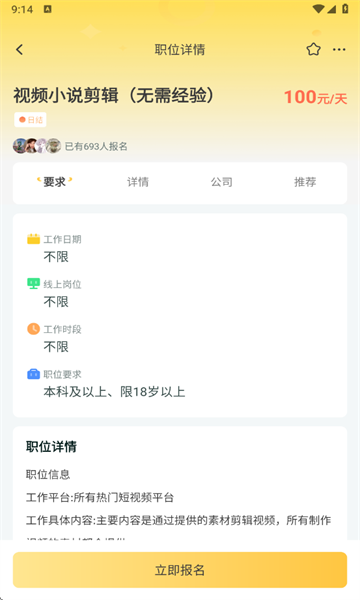Image resolution: width=360 pixels, height=600 pixels.
Task: Favorite this job with the star icon
Action: click(x=313, y=49)
